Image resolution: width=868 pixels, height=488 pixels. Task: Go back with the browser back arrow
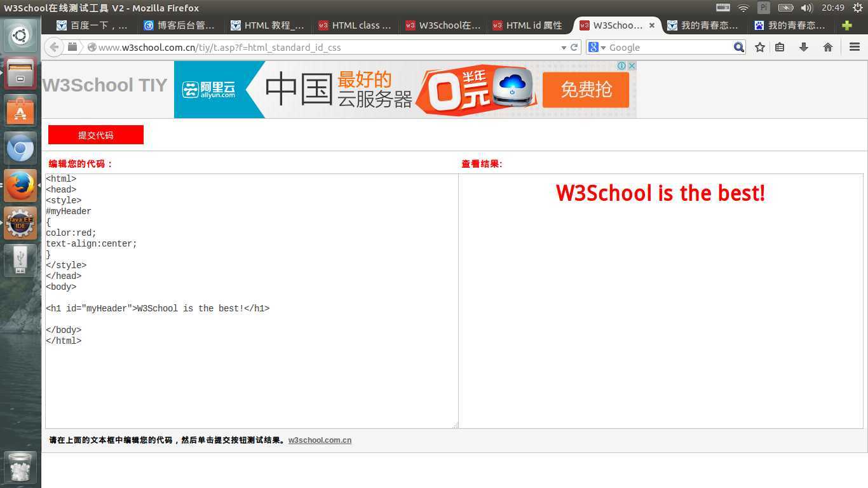click(54, 47)
